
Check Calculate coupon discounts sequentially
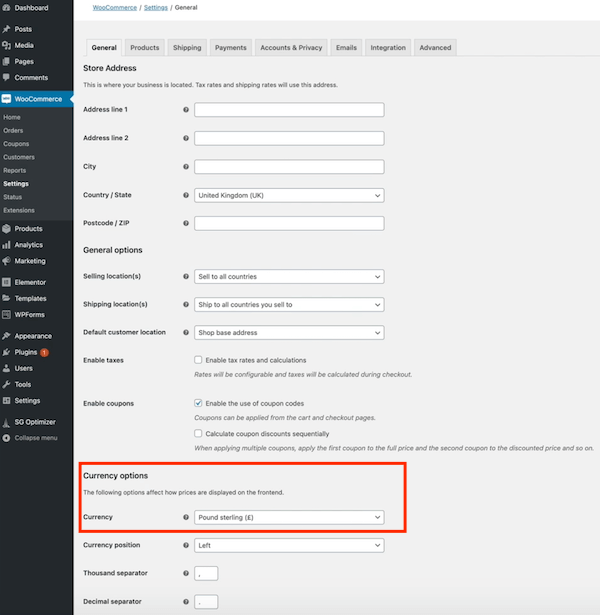click(198, 434)
